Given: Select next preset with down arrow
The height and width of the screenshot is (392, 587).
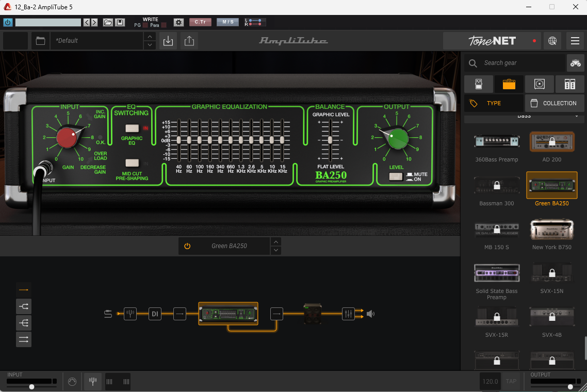Looking at the screenshot, I should click(150, 45).
